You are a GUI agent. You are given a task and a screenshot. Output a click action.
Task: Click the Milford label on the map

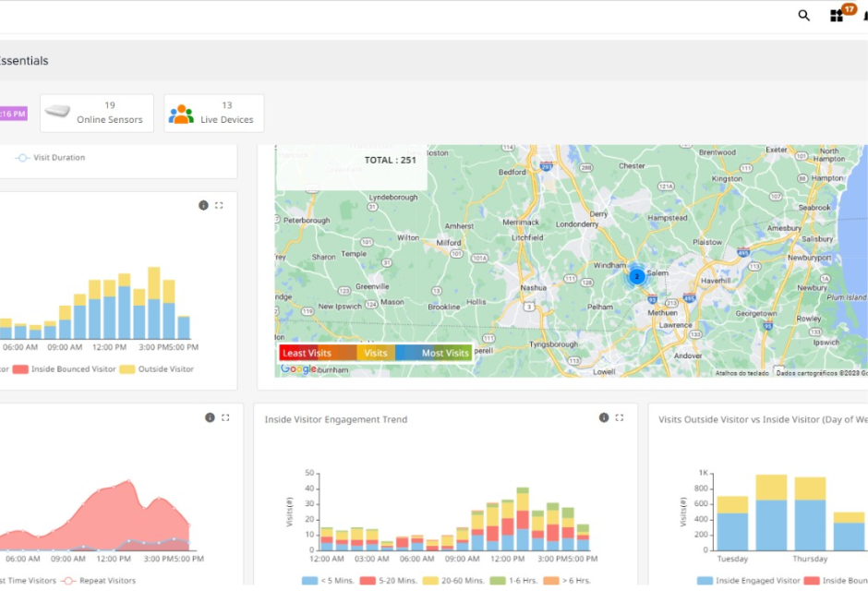coord(449,243)
